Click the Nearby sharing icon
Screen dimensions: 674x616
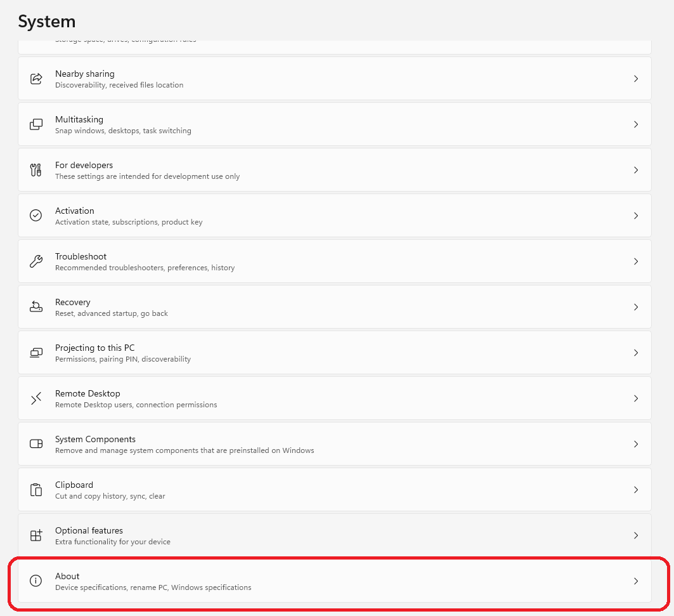point(36,79)
